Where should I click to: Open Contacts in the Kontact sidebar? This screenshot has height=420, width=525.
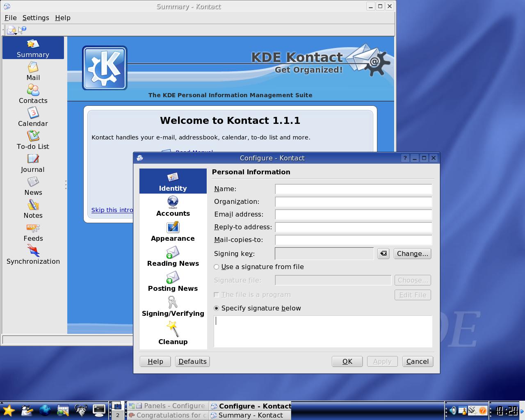[x=33, y=94]
